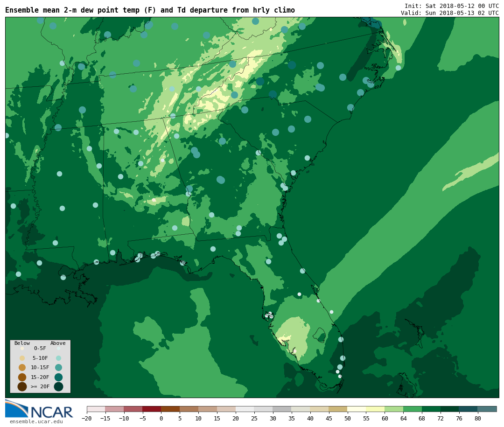Click the Above 5-10F light teal circle
This screenshot has height=427, width=504.
pyautogui.click(x=58, y=358)
